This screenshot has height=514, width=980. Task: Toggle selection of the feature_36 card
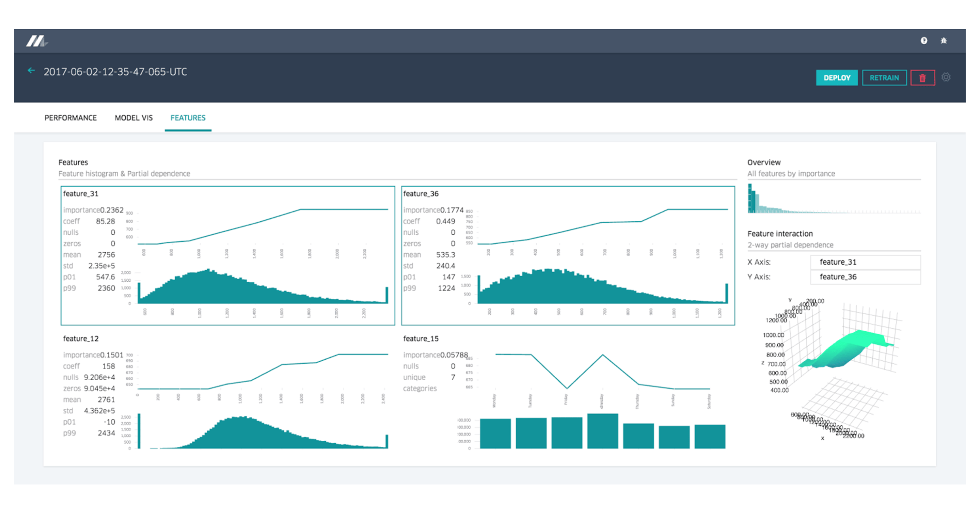(x=568, y=255)
